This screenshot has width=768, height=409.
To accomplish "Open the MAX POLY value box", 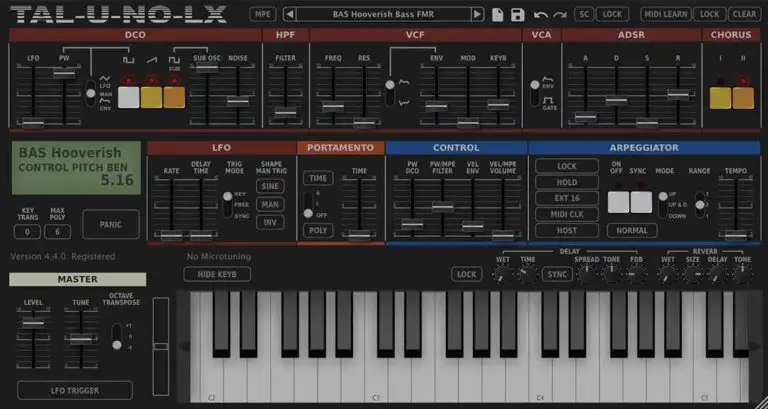I will (x=57, y=232).
